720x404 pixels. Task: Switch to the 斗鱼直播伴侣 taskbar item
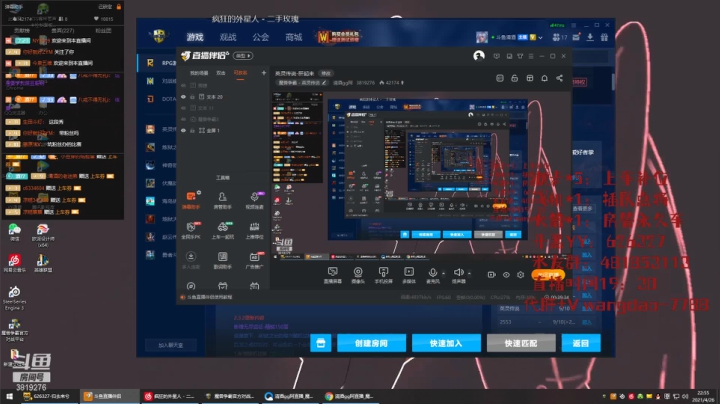109,396
